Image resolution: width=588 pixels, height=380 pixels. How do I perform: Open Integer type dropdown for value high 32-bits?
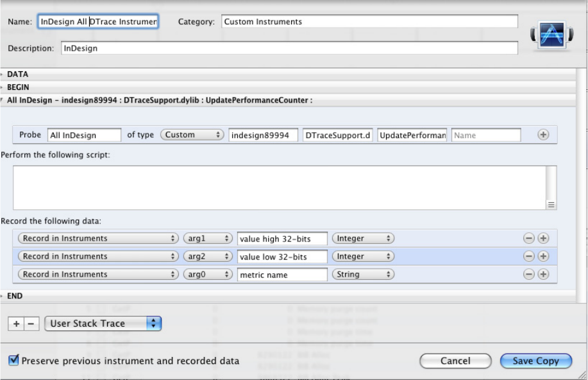click(x=363, y=238)
